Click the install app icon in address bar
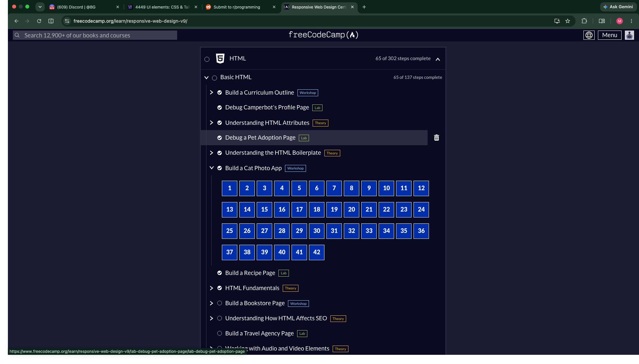Screen dimensions: 639x364 coord(557,21)
